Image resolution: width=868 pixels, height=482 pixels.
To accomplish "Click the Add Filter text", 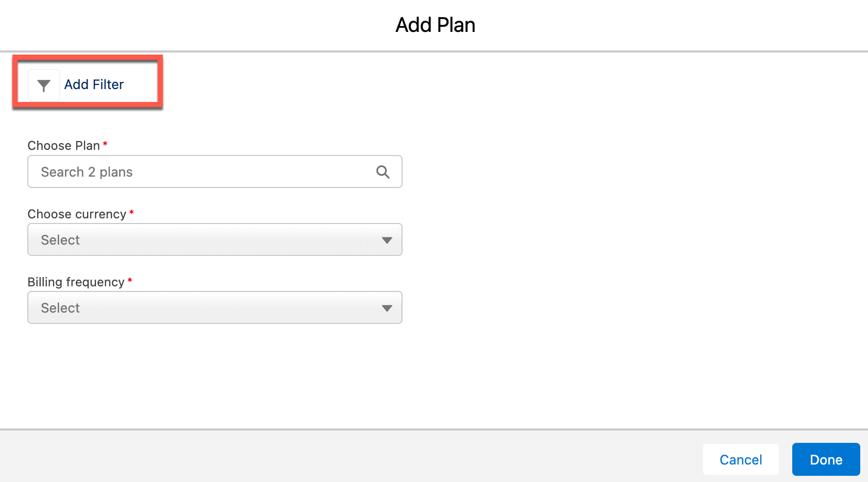I will pyautogui.click(x=94, y=84).
